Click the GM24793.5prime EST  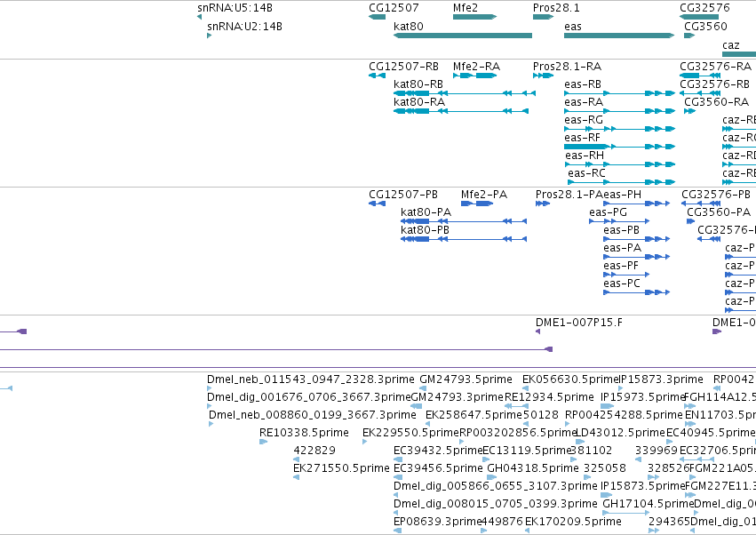click(423, 388)
